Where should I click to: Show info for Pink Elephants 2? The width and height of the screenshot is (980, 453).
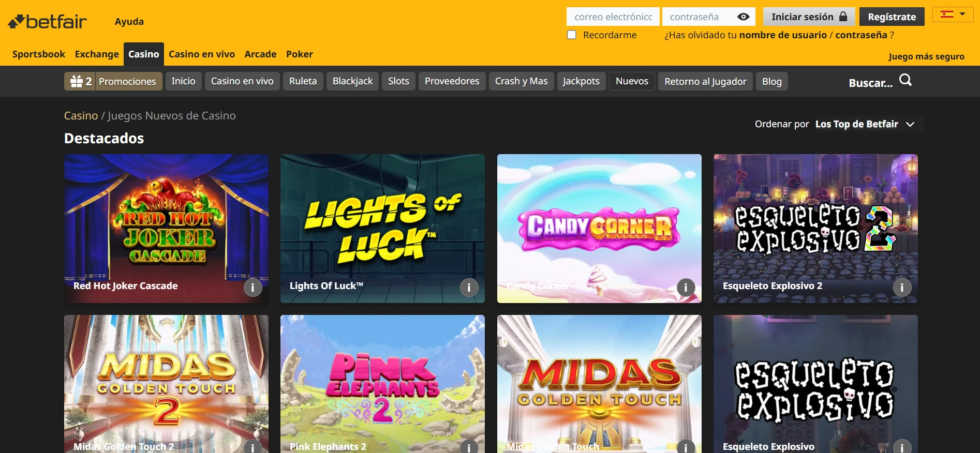[469, 447]
